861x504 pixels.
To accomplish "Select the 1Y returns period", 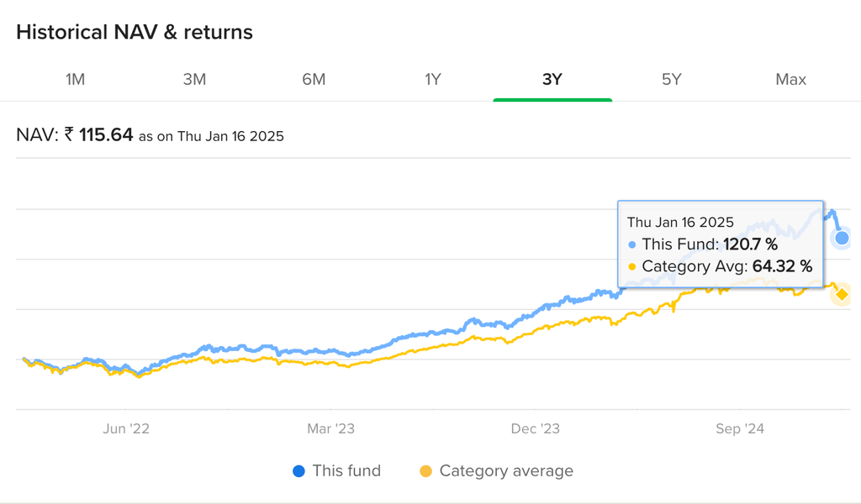I will click(x=433, y=79).
